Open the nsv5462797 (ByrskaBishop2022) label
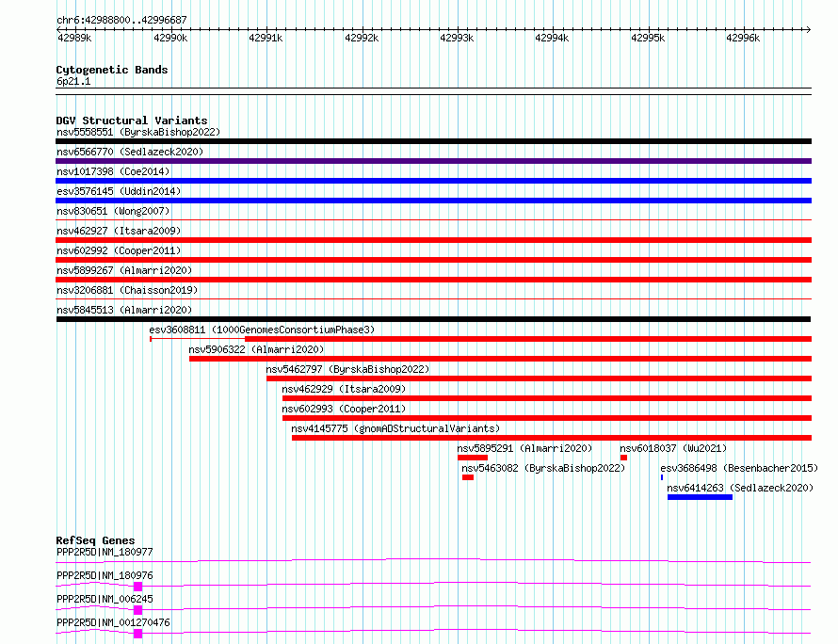 (348, 369)
